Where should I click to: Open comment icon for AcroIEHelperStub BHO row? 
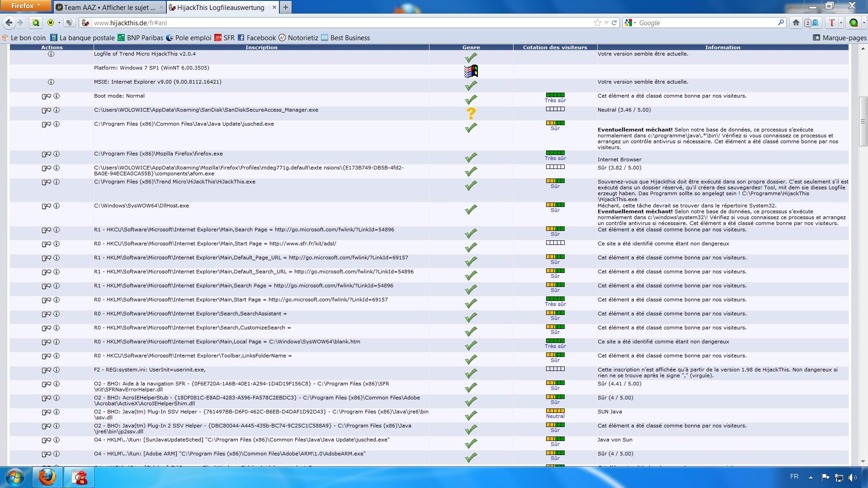click(x=46, y=398)
